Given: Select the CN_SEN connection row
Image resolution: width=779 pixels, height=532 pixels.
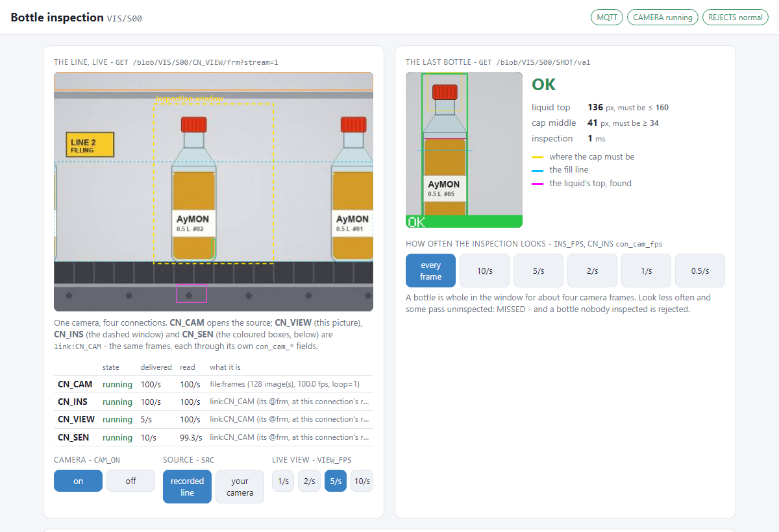Looking at the screenshot, I should 214,437.
